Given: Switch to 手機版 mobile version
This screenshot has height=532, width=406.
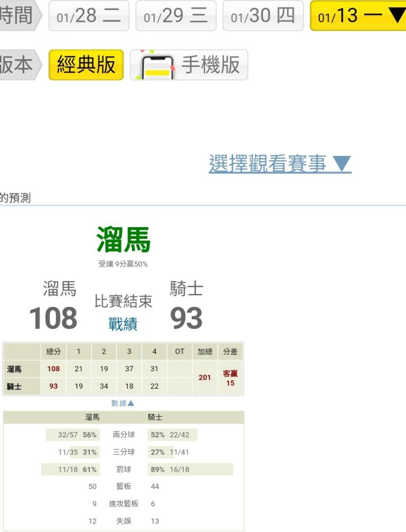Looking at the screenshot, I should click(189, 65).
